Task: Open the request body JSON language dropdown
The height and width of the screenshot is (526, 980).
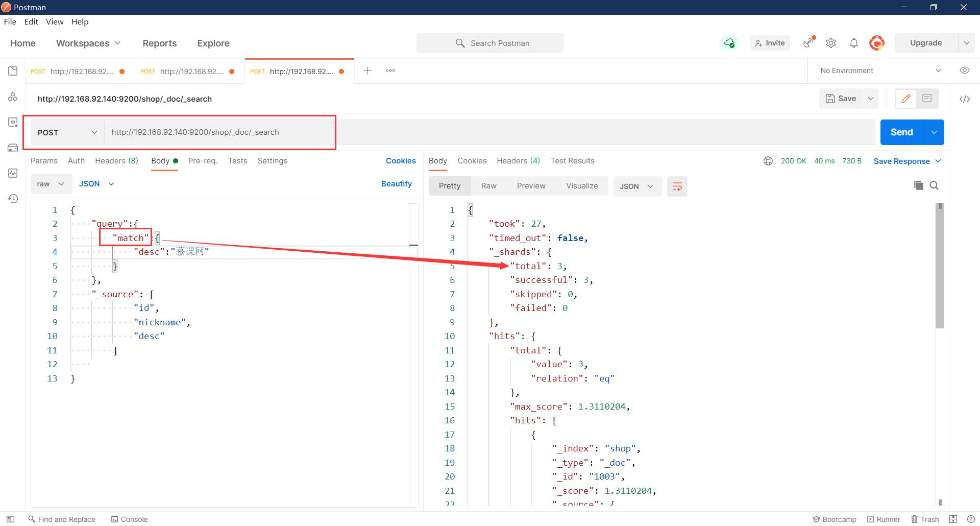Action: [96, 184]
